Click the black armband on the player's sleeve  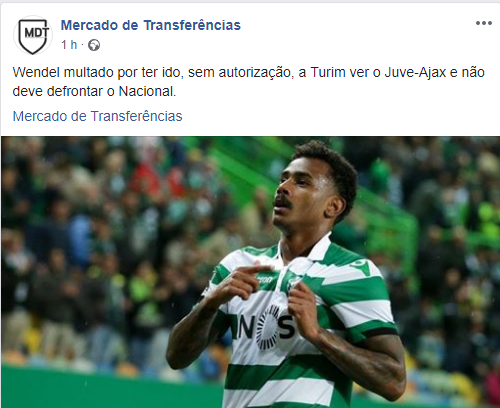(380, 333)
